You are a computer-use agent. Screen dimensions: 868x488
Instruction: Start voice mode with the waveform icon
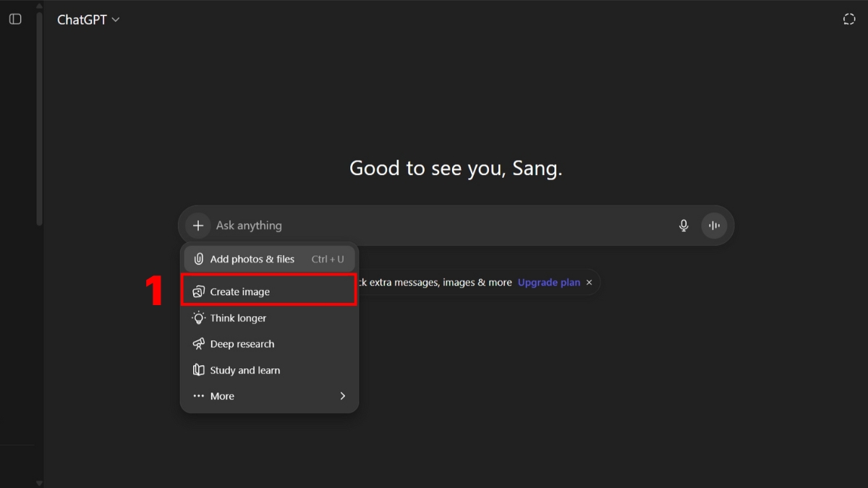[x=714, y=226]
